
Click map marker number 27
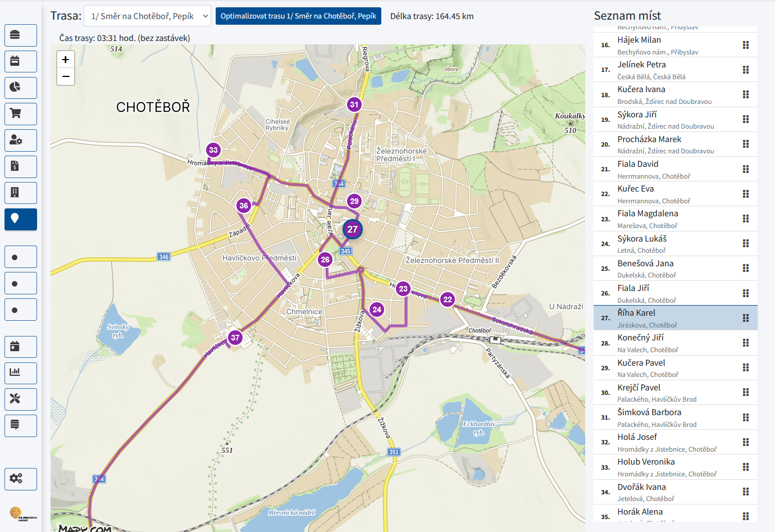[353, 229]
